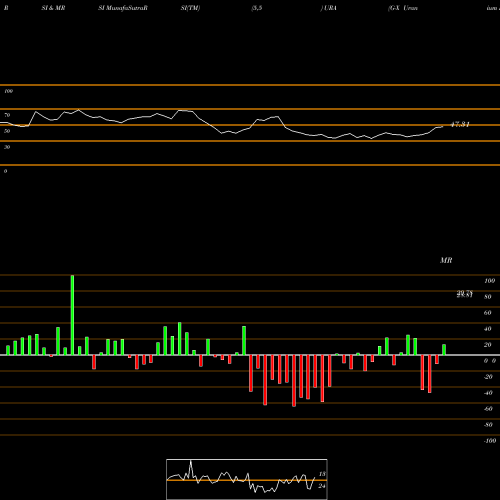Click the 50 level label on the RSI axis
This screenshot has width=500, height=500.
click(7, 131)
